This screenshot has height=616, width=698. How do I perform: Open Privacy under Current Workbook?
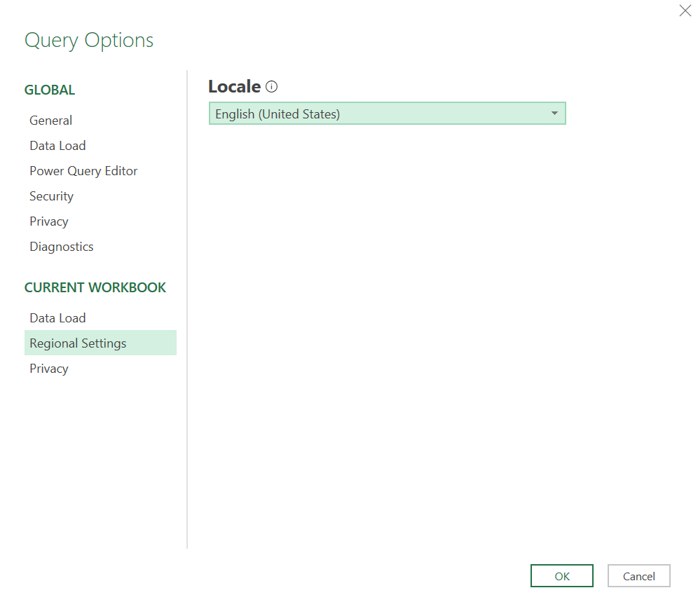coord(49,369)
